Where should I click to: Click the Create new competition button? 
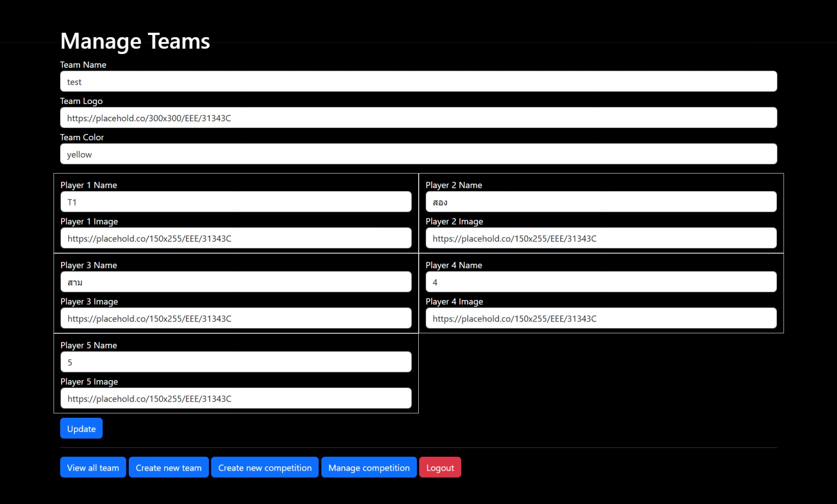(x=265, y=467)
